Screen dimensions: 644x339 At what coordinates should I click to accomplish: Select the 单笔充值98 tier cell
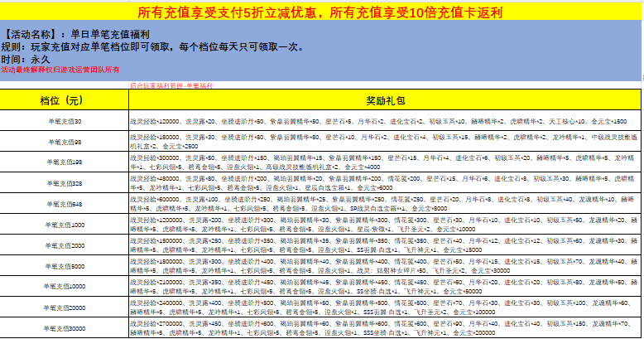pos(65,142)
